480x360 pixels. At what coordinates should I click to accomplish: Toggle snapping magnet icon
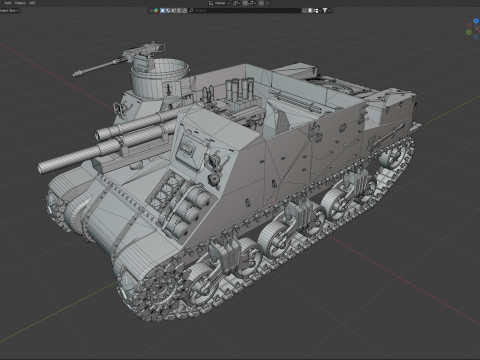(245, 3)
